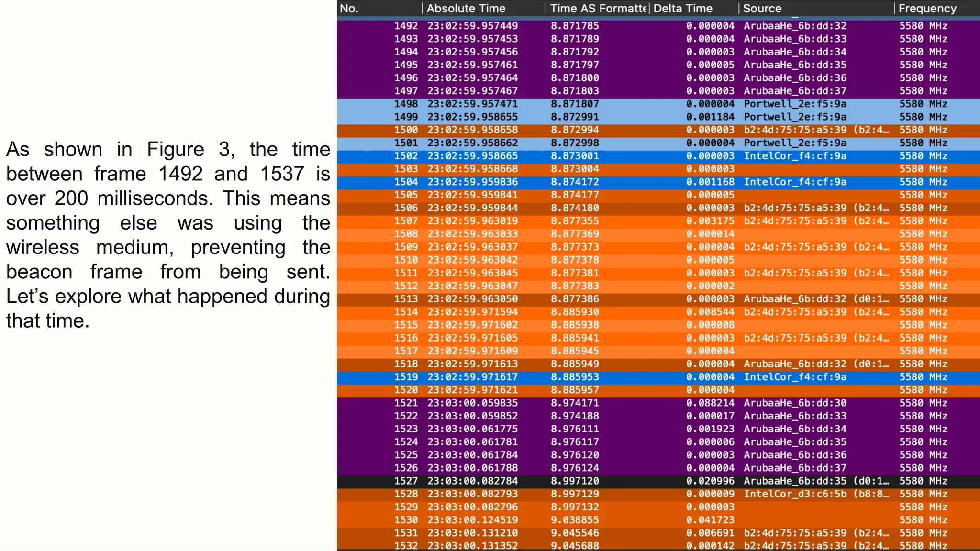Image resolution: width=980 pixels, height=551 pixels.
Task: Select packet 1506 row
Action: pyautogui.click(x=658, y=208)
